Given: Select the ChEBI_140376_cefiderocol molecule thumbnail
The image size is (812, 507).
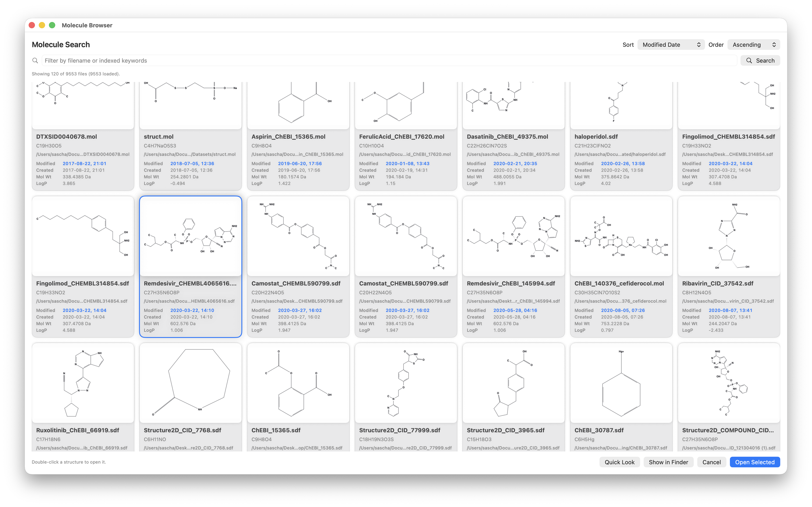Looking at the screenshot, I should click(621, 236).
